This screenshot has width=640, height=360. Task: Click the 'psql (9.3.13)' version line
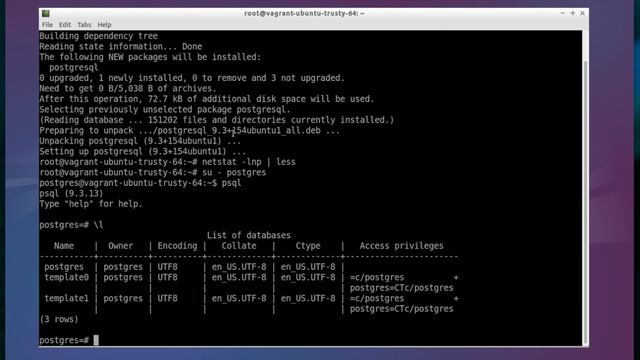tap(71, 193)
